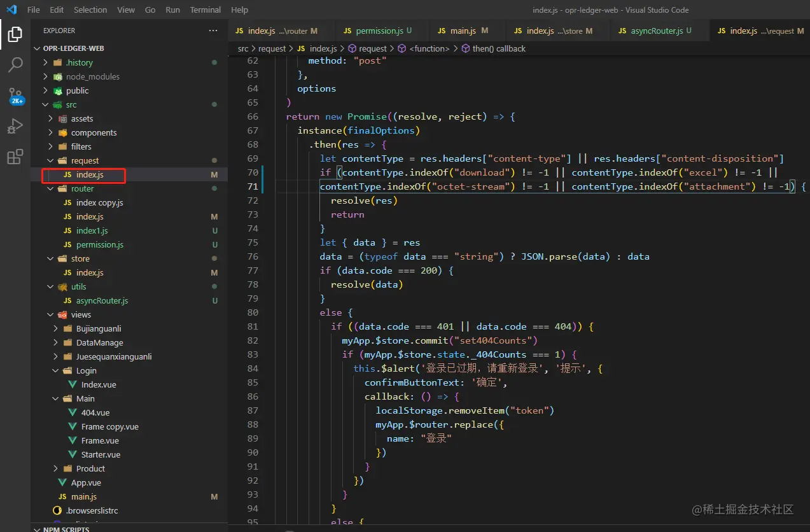The image size is (810, 532).
Task: Open the Search view icon
Action: point(15,65)
